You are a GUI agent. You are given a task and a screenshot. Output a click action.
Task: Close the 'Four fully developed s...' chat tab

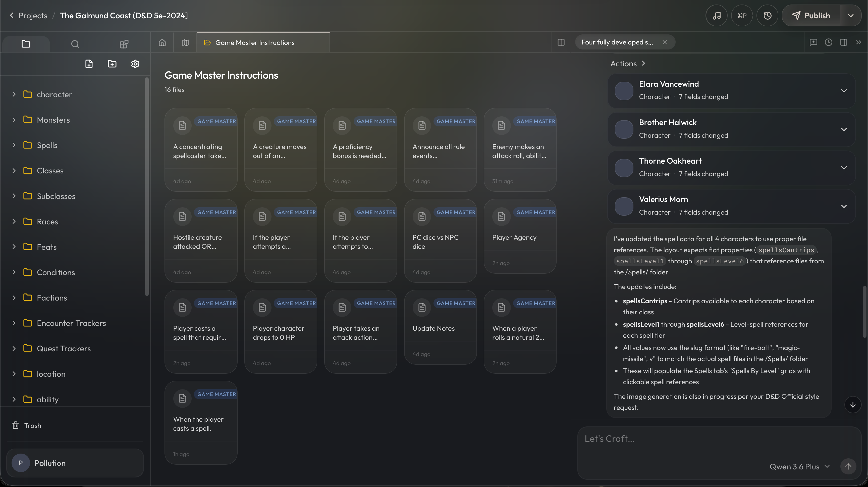[x=665, y=42]
